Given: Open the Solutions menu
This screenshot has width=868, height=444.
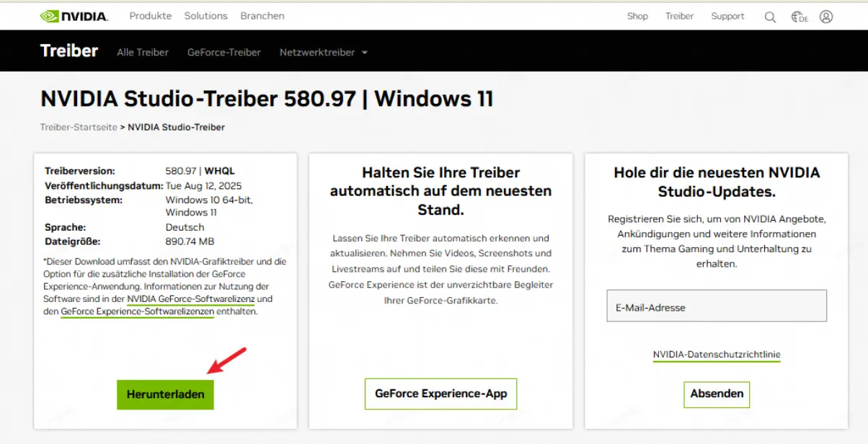Looking at the screenshot, I should coord(205,16).
